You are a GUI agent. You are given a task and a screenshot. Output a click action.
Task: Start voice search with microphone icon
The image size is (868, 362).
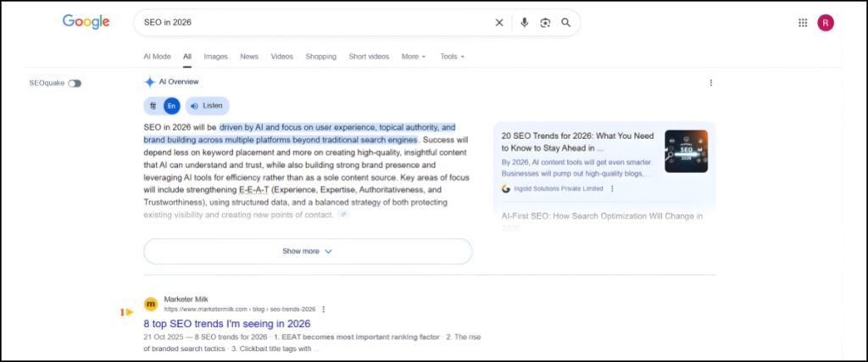pyautogui.click(x=524, y=23)
